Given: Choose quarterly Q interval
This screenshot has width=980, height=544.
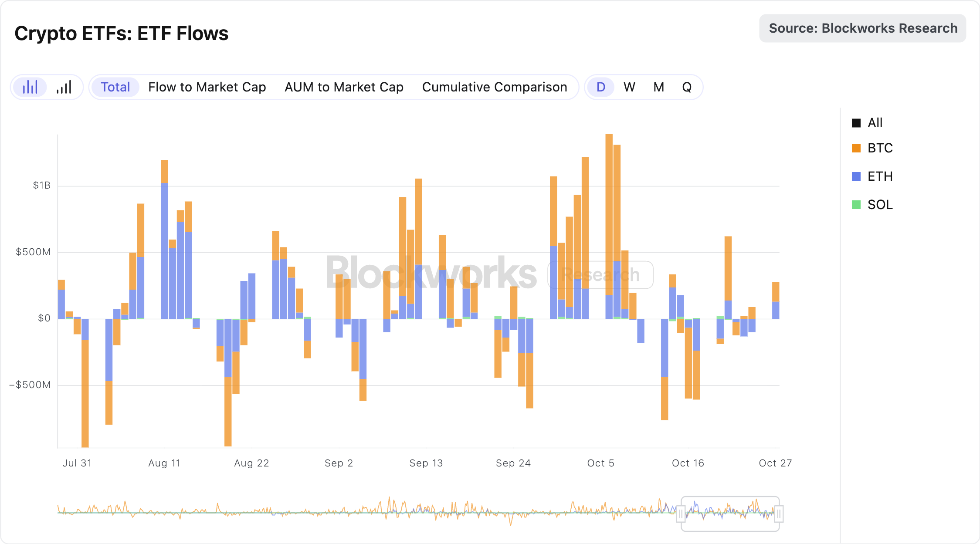Looking at the screenshot, I should coord(687,87).
